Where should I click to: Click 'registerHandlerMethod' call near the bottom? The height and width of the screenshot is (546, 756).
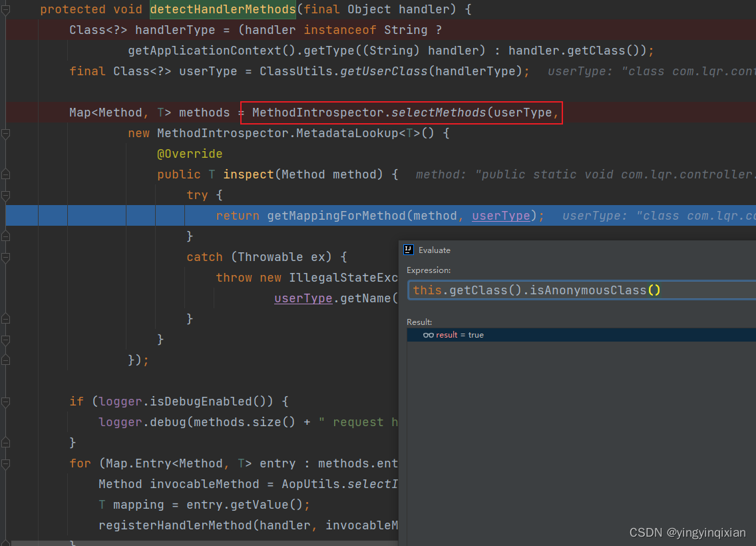[176, 526]
